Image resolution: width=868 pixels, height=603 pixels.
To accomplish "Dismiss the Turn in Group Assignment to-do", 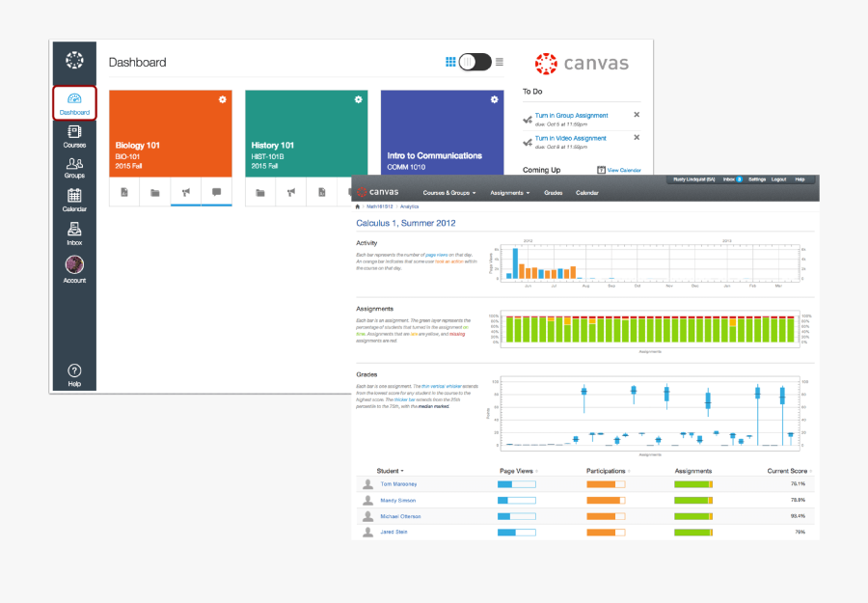I will [637, 115].
